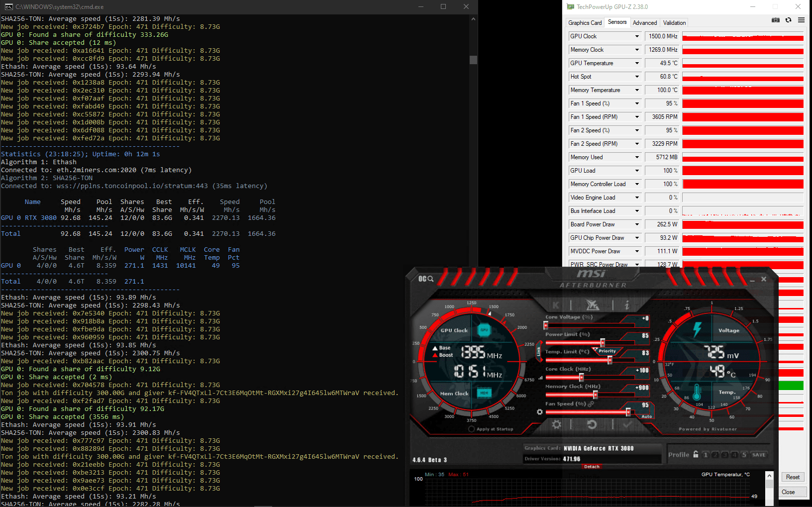Viewport: 812px width, 507px height.
Task: Click the GPU Load 100 % value field
Action: pyautogui.click(x=662, y=171)
